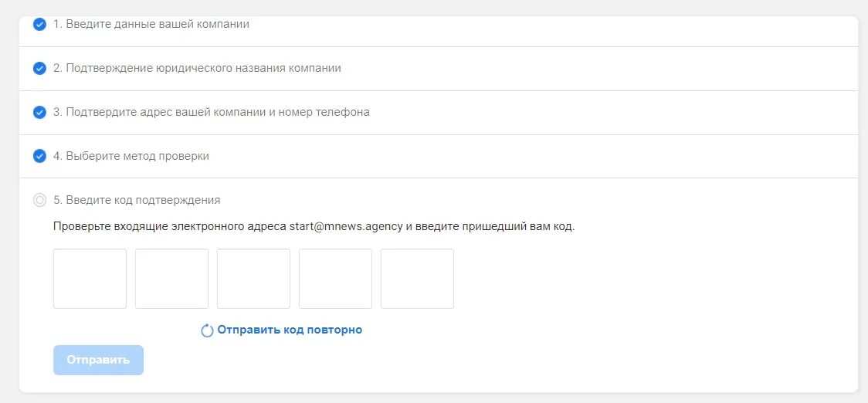Screen dimensions: 868x403
Task: Click the checkmark icon next to step 3
Action: (x=39, y=113)
